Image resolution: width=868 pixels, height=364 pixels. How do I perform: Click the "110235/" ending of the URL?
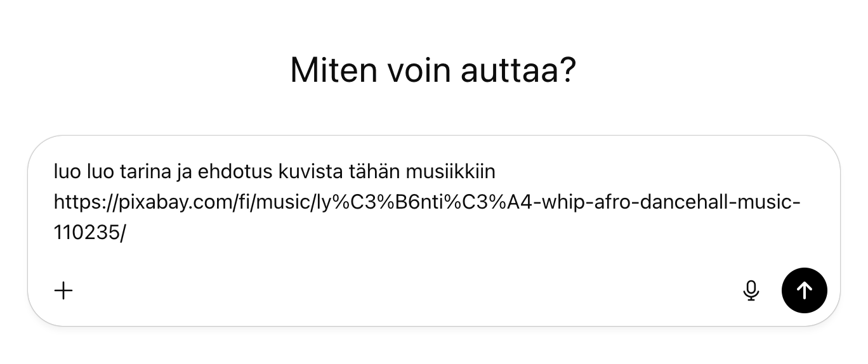pos(90,233)
